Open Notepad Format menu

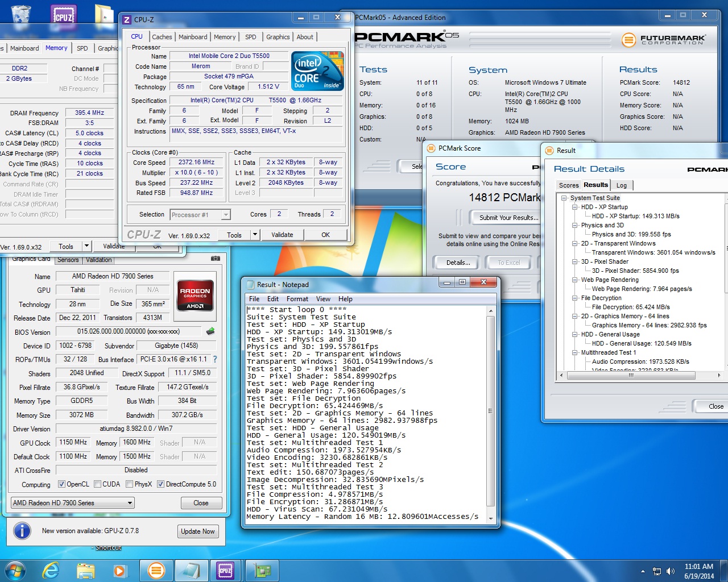(297, 299)
